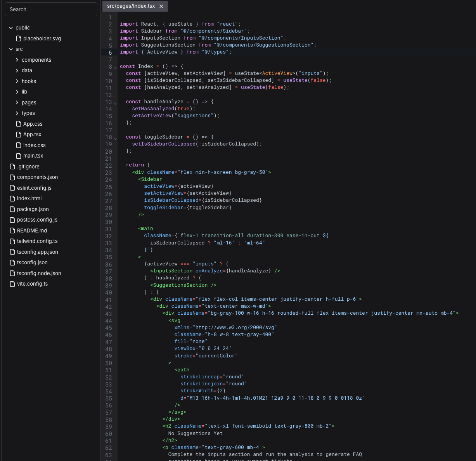Select the src/pages/Index.tsx editor tab
The width and height of the screenshot is (476, 461).
tap(131, 6)
